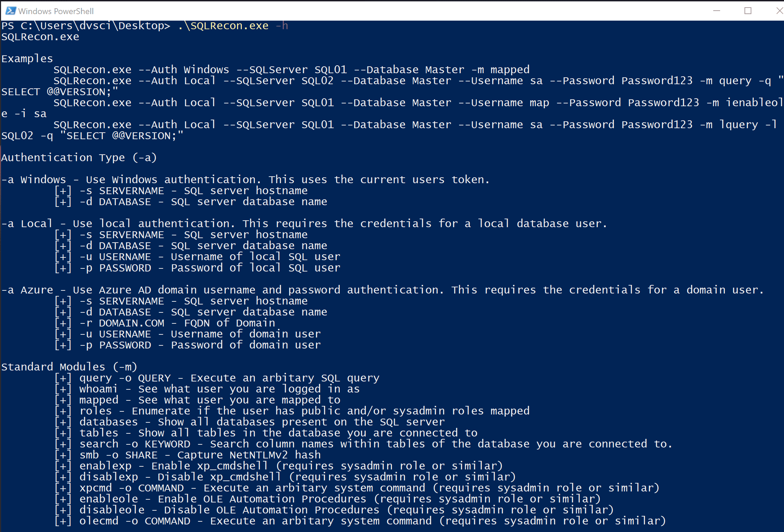Viewport: 784px width, 532px height.
Task: Click the PowerShell icon in title bar
Action: 11,11
